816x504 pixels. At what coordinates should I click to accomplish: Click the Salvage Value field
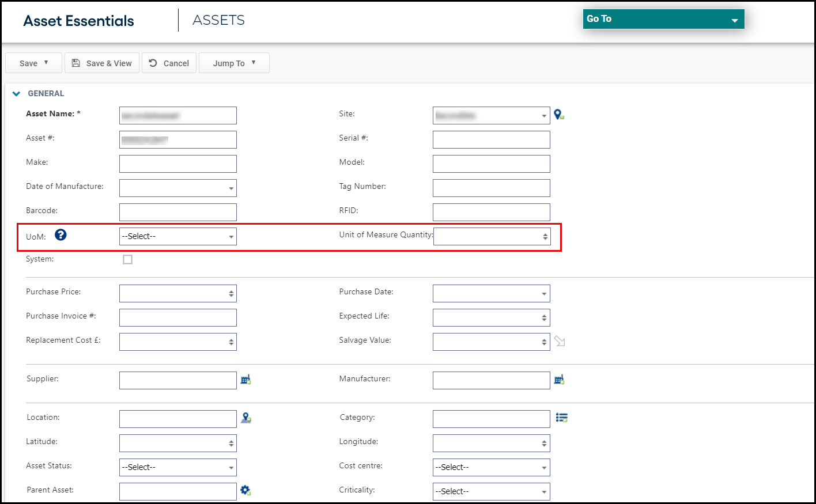tap(492, 342)
